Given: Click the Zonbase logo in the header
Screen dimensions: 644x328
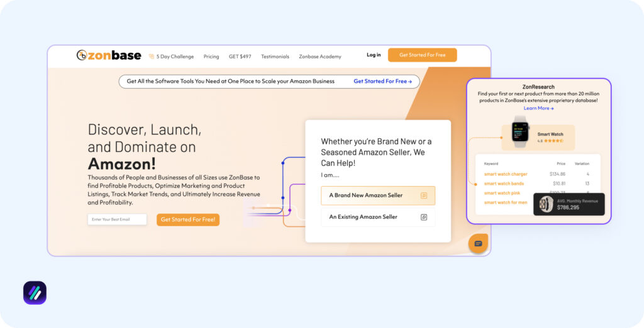Looking at the screenshot, I should 108,55.
